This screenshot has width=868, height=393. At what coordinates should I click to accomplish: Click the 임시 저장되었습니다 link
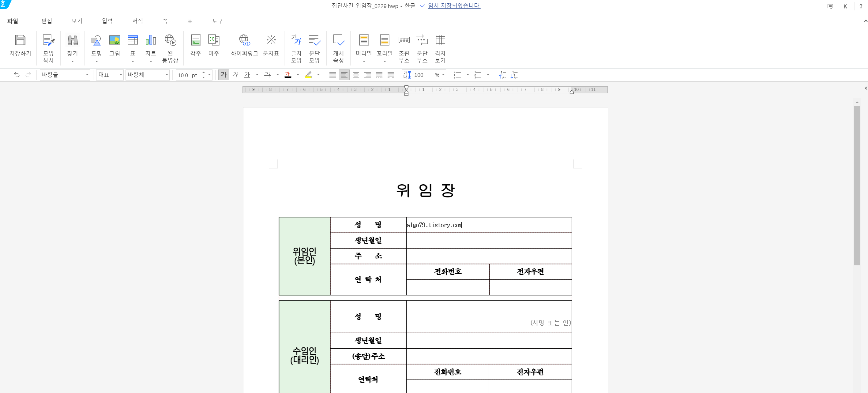pos(454,6)
